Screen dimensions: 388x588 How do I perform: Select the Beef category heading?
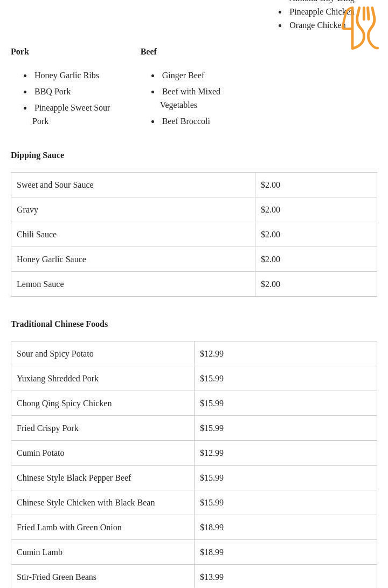tap(149, 52)
